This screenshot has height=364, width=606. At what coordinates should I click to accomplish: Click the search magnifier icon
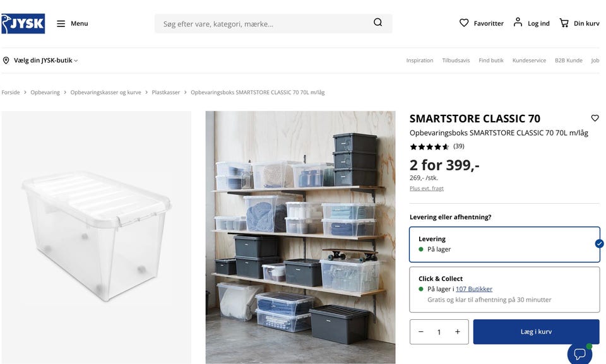click(x=377, y=23)
